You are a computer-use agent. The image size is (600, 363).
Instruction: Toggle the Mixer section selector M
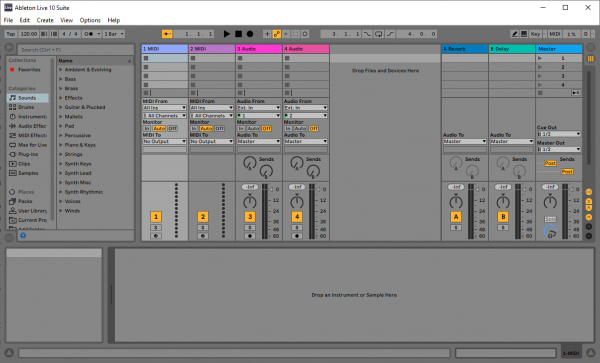click(x=589, y=217)
